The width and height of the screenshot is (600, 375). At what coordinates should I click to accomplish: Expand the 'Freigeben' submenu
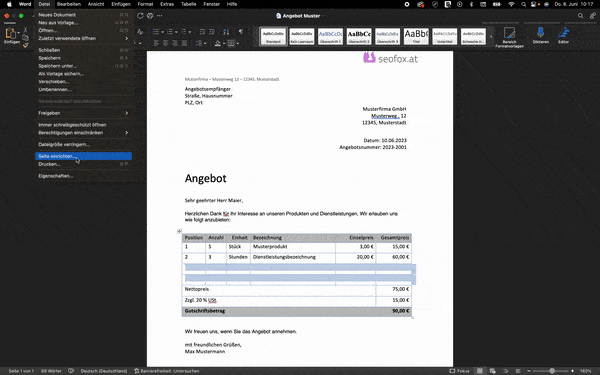(x=83, y=113)
